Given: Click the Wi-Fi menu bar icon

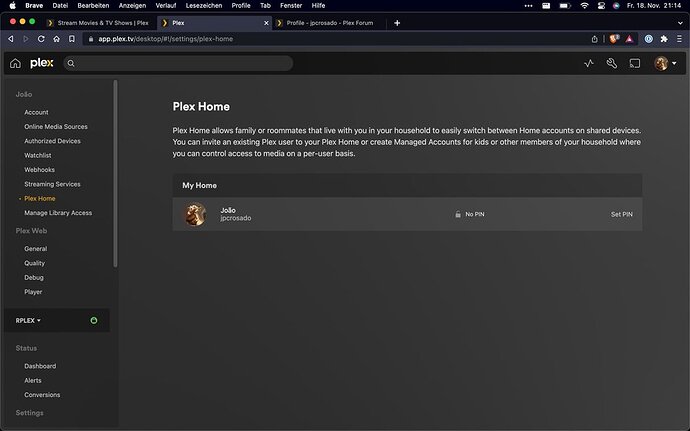Looking at the screenshot, I should [x=584, y=5].
